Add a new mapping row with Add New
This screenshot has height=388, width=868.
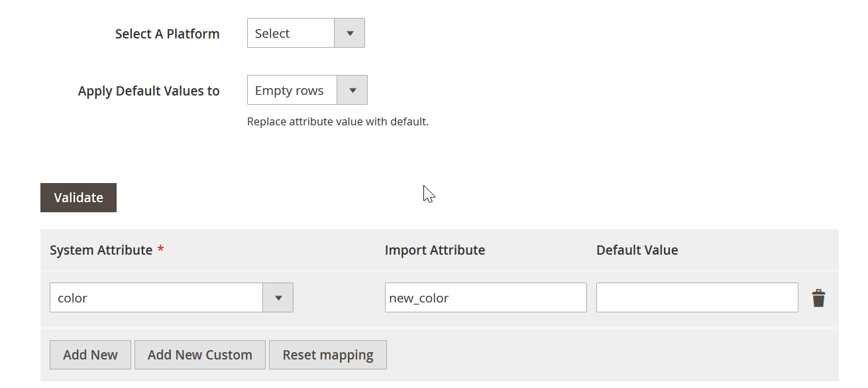pos(90,355)
